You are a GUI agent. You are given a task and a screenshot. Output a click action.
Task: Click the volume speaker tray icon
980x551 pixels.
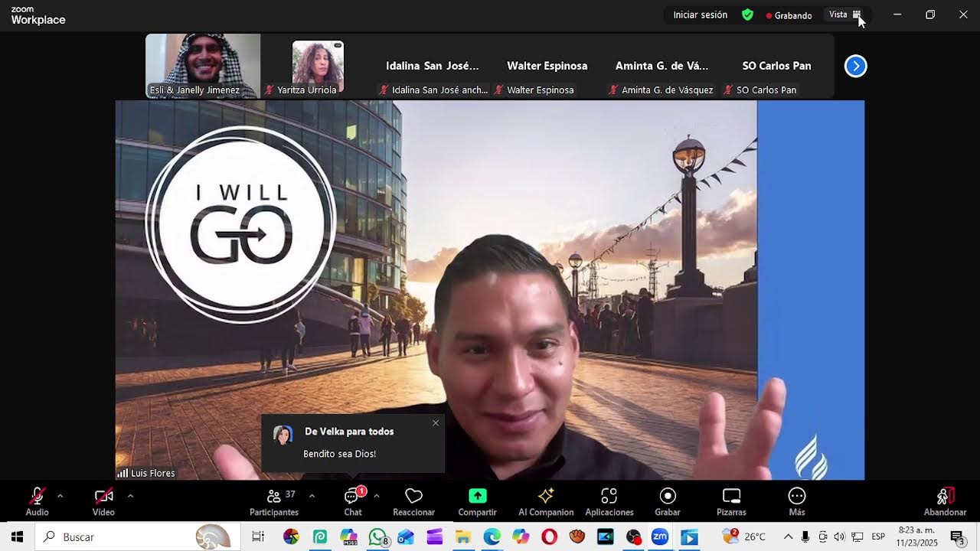click(x=839, y=537)
